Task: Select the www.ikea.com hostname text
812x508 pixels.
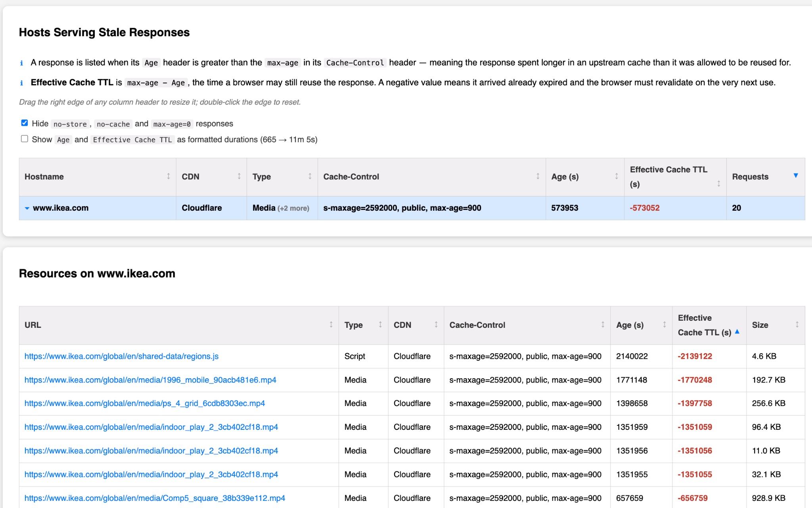Action: tap(61, 208)
